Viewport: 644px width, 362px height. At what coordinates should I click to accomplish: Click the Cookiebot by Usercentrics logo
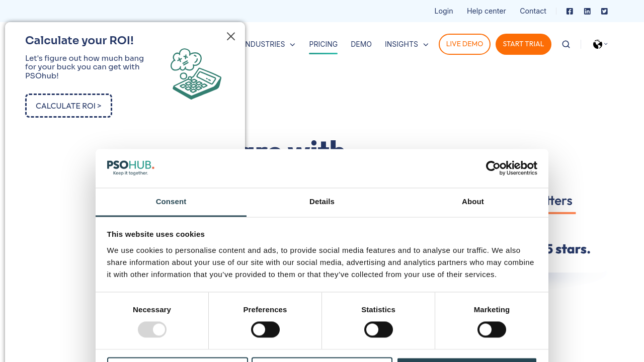(x=511, y=168)
